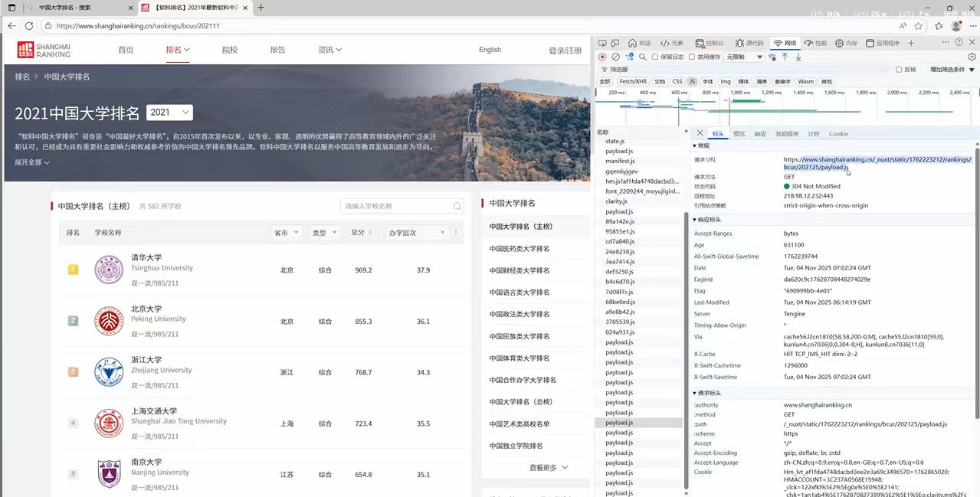Toggle CSS request type filter

pos(677,81)
